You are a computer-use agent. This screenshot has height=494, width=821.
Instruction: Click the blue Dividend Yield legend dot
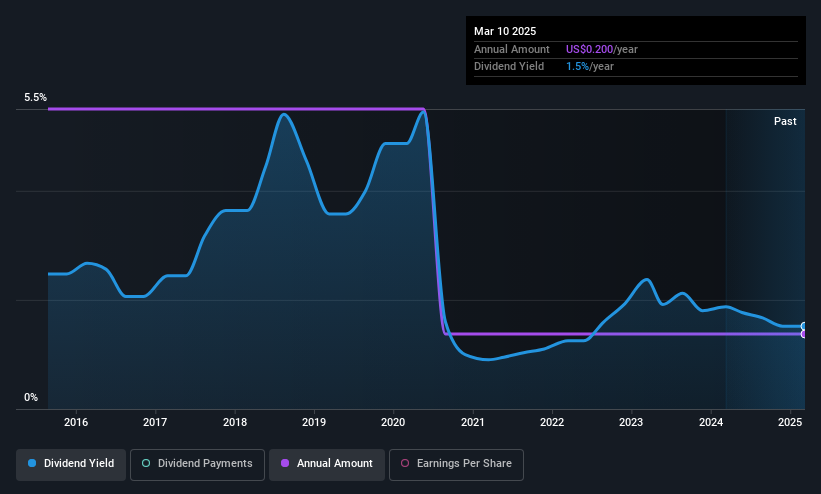(x=32, y=463)
